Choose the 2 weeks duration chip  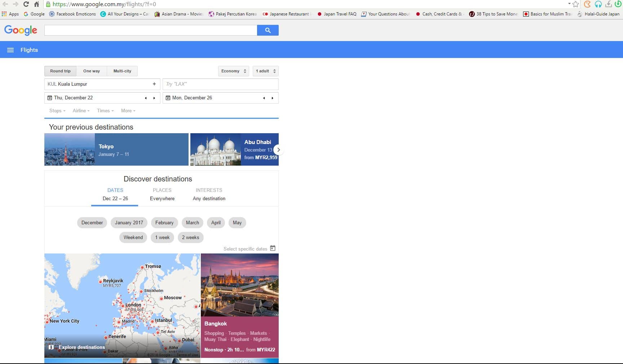tap(191, 237)
